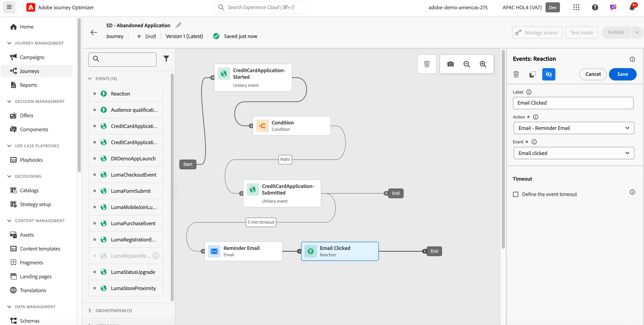Open the Event dropdown Email clicked
This screenshot has width=644, height=325.
click(x=574, y=153)
